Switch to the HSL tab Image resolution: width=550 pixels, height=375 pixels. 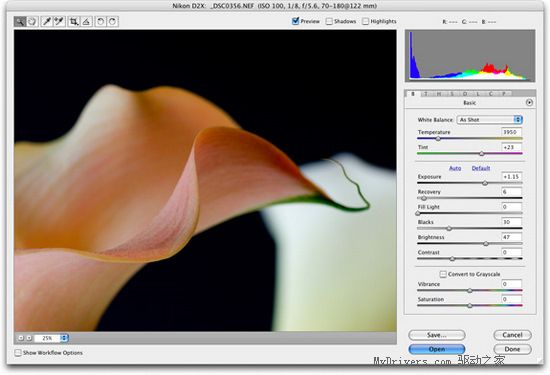[x=439, y=94]
